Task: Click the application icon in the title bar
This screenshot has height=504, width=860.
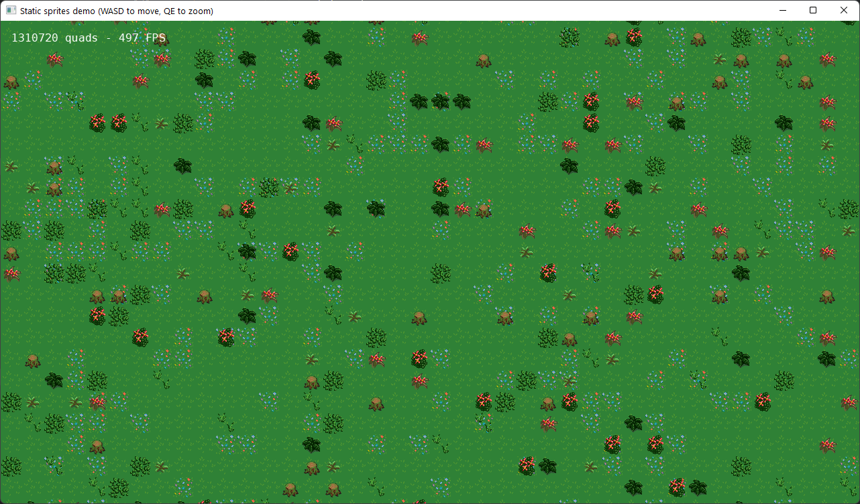Action: 11,11
